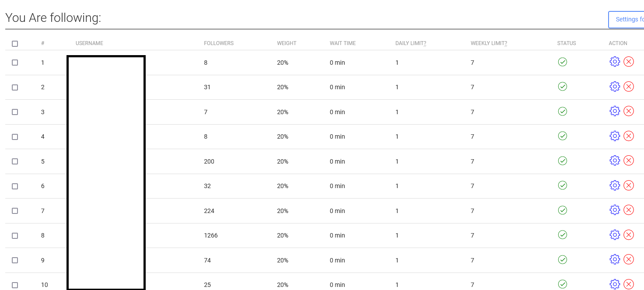Click the FOLLOWERS column header

click(x=219, y=43)
